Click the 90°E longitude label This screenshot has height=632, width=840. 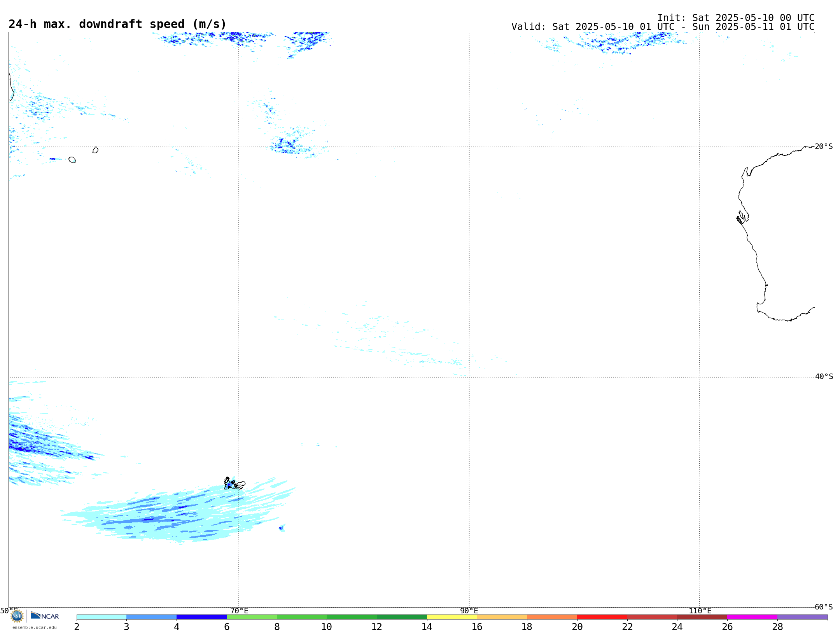point(469,611)
